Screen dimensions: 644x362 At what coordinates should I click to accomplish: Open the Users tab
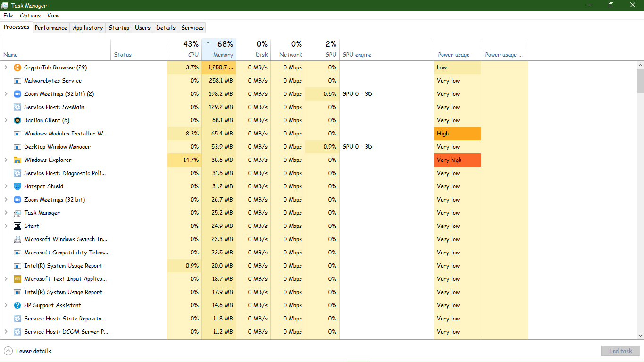click(x=142, y=28)
